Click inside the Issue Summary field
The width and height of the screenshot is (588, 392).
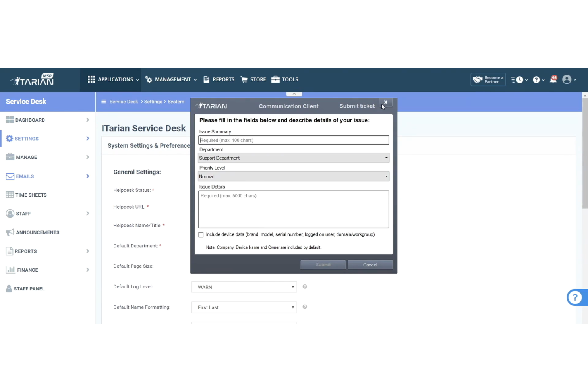(293, 140)
